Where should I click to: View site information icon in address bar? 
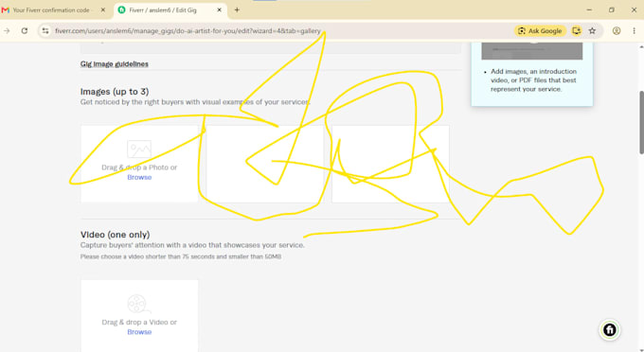[x=45, y=31]
